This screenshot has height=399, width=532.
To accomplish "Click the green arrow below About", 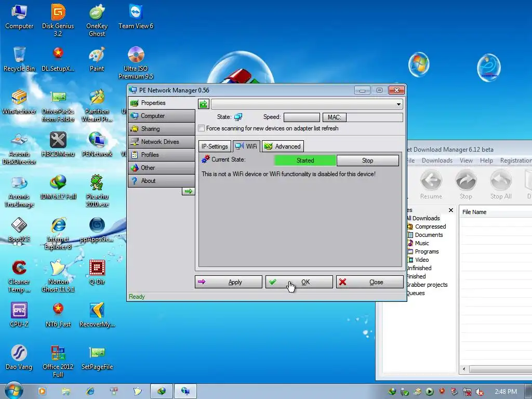I will [x=188, y=191].
